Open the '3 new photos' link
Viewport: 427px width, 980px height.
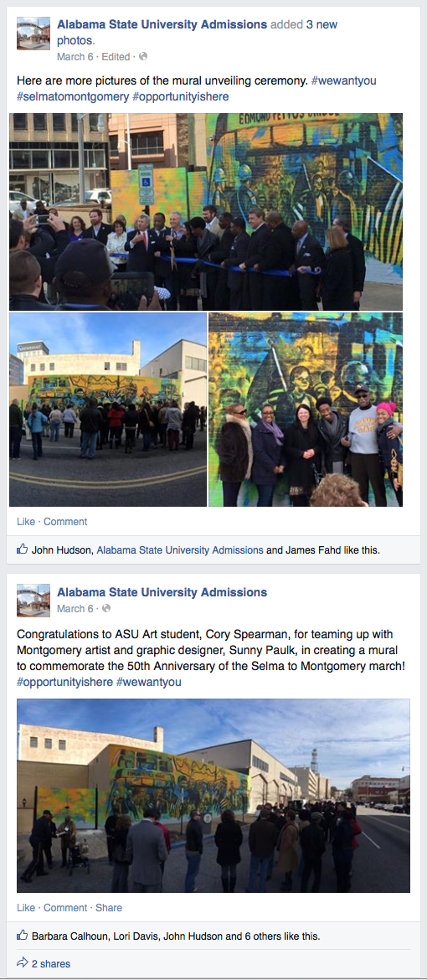pyautogui.click(x=197, y=33)
